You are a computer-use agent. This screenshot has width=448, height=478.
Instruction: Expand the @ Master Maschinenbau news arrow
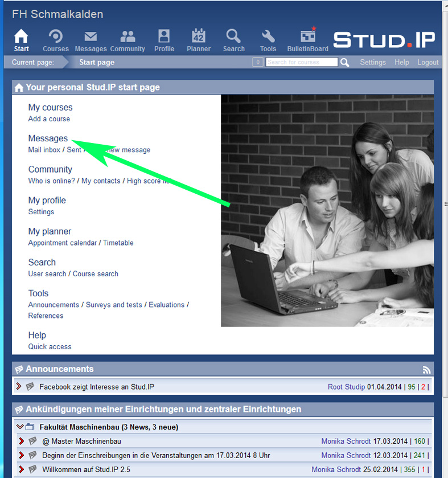(x=21, y=441)
